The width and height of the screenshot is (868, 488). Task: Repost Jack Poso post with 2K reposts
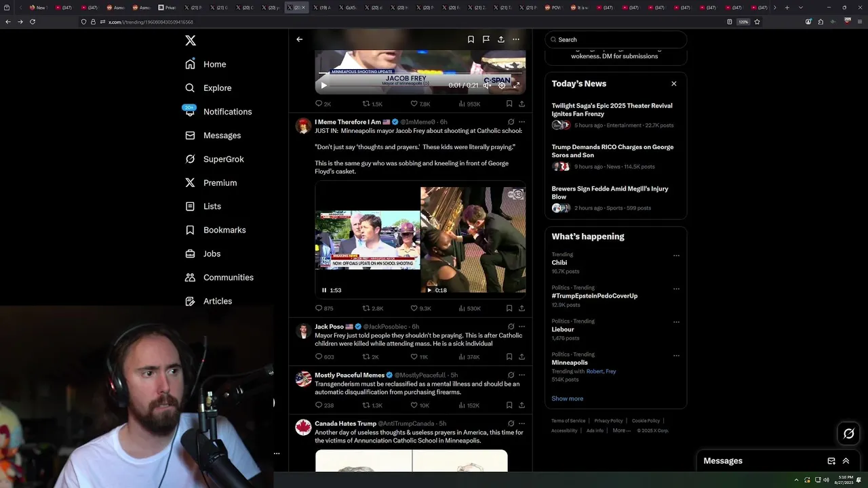[x=370, y=357]
